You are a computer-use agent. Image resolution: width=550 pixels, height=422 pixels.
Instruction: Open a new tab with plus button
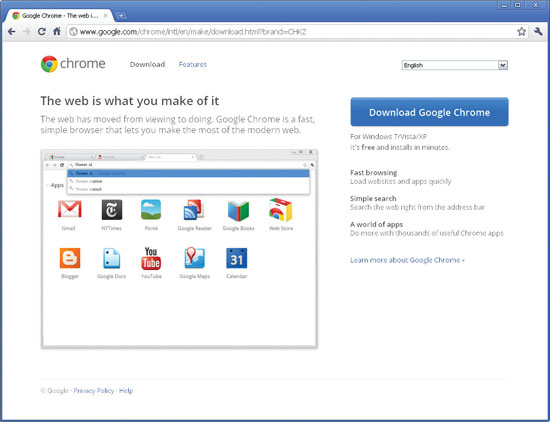click(121, 16)
